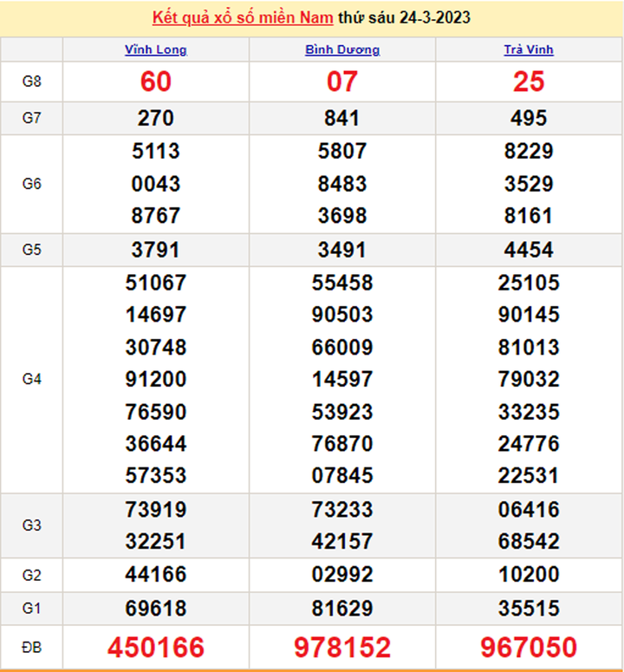Viewport: 624px width, 672px height.
Task: Select G1 number 69618 for Vĩnh Long
Action: [156, 607]
